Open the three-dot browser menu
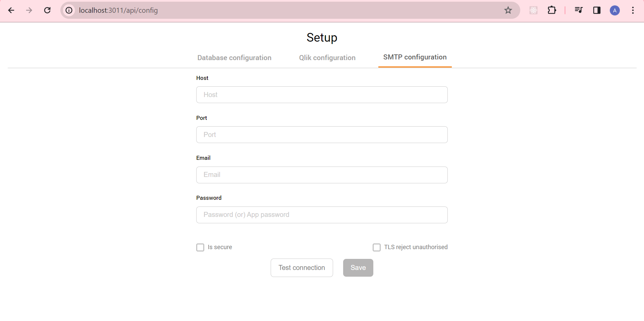 point(633,10)
